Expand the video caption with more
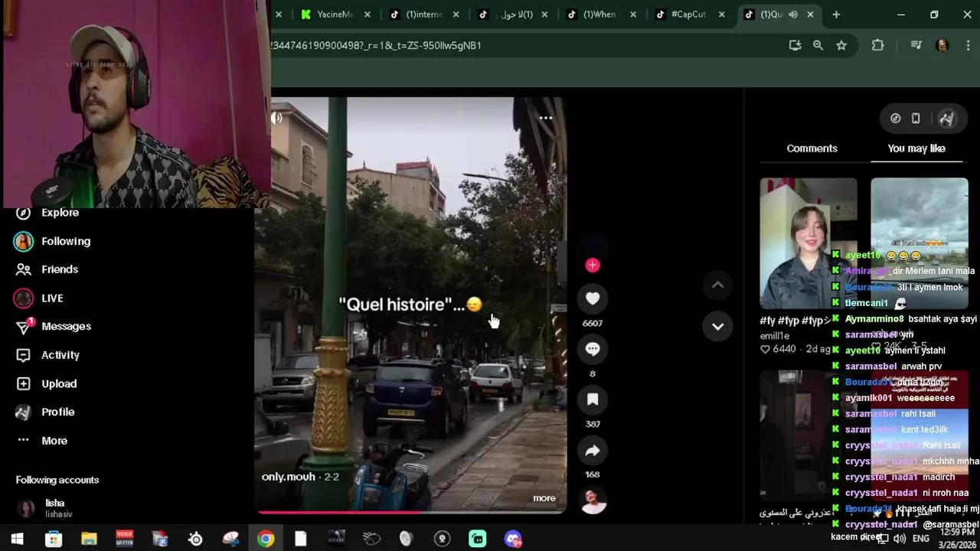The height and width of the screenshot is (551, 980). pyautogui.click(x=544, y=498)
